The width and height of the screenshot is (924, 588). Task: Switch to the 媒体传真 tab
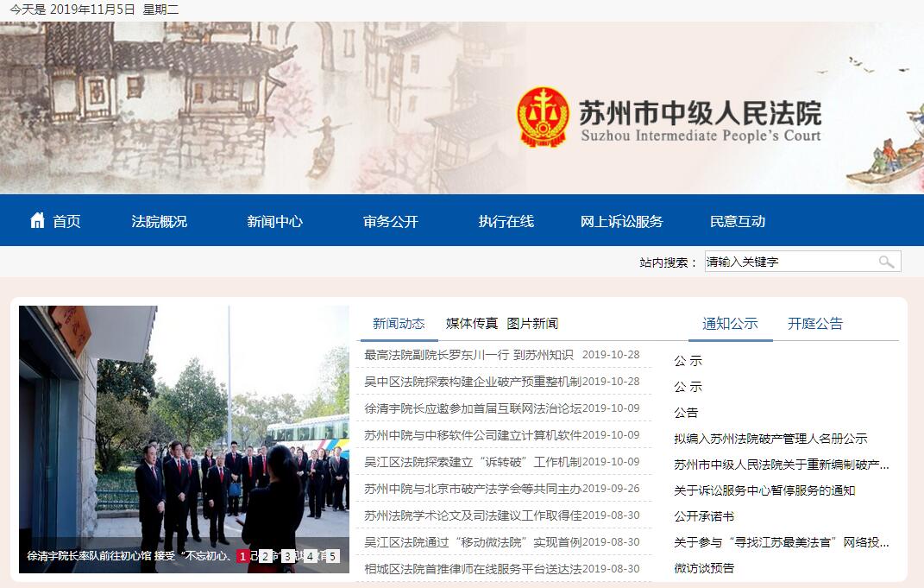(x=471, y=323)
